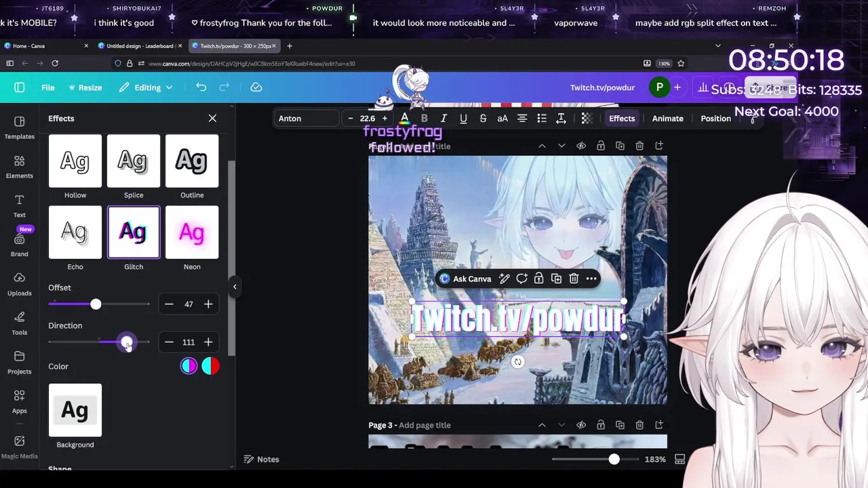868x488 pixels.
Task: Lock Page 3
Action: click(601, 425)
